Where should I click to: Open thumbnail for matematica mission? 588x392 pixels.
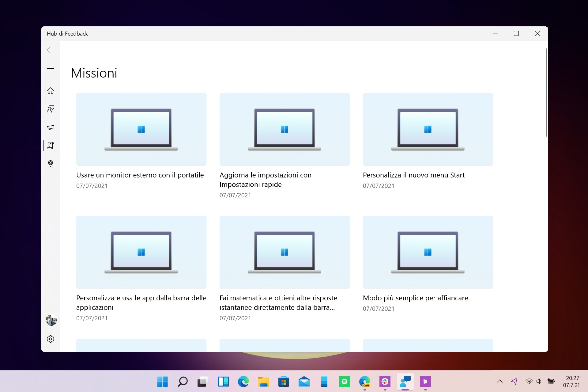pos(285,252)
